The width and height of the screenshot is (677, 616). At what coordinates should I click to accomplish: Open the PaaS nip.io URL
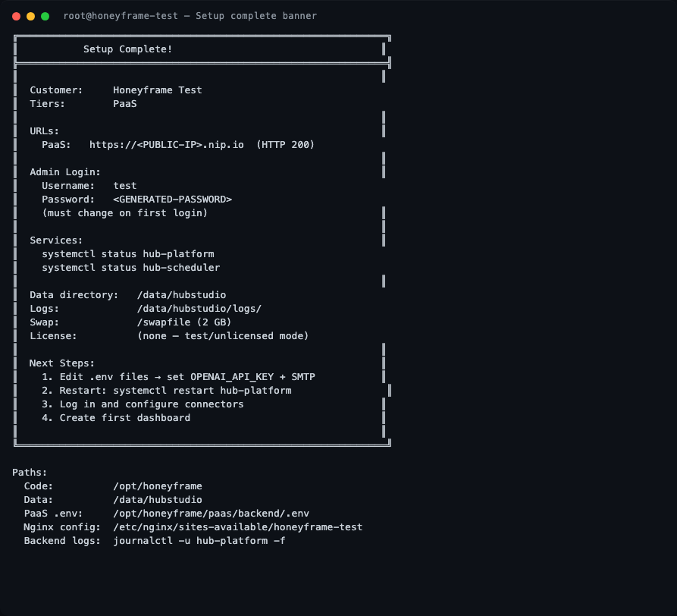pyautogui.click(x=167, y=145)
